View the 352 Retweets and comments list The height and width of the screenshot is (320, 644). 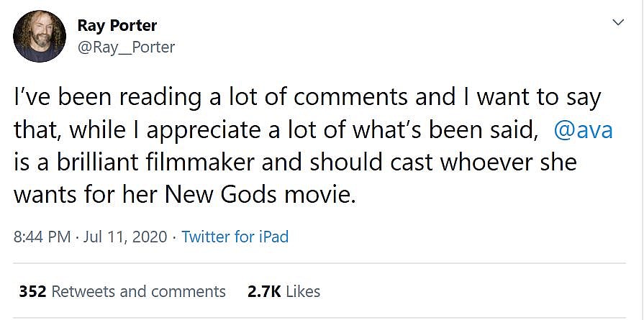pyautogui.click(x=122, y=291)
